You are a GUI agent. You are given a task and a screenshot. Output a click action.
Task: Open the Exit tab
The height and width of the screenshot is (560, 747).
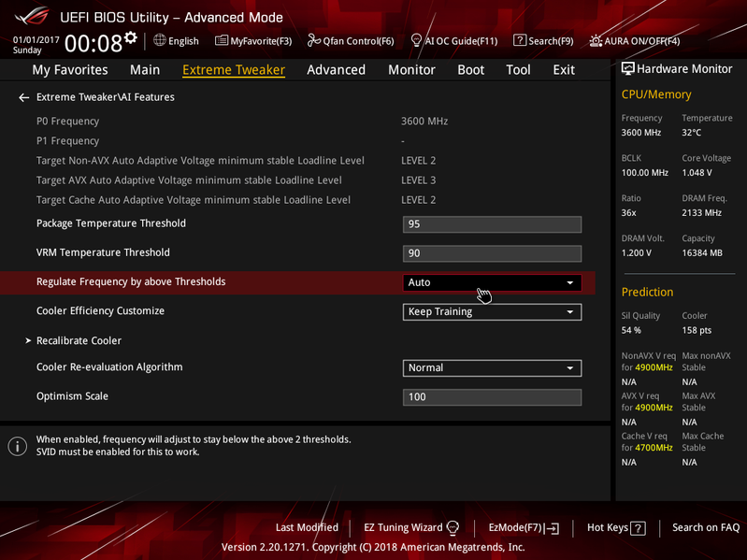[564, 70]
